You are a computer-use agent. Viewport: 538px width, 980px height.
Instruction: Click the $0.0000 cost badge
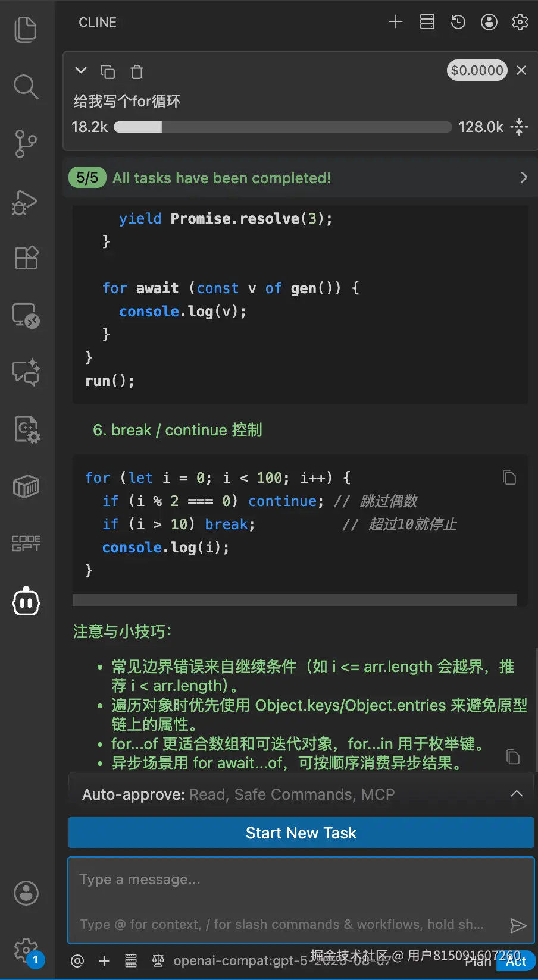click(477, 70)
